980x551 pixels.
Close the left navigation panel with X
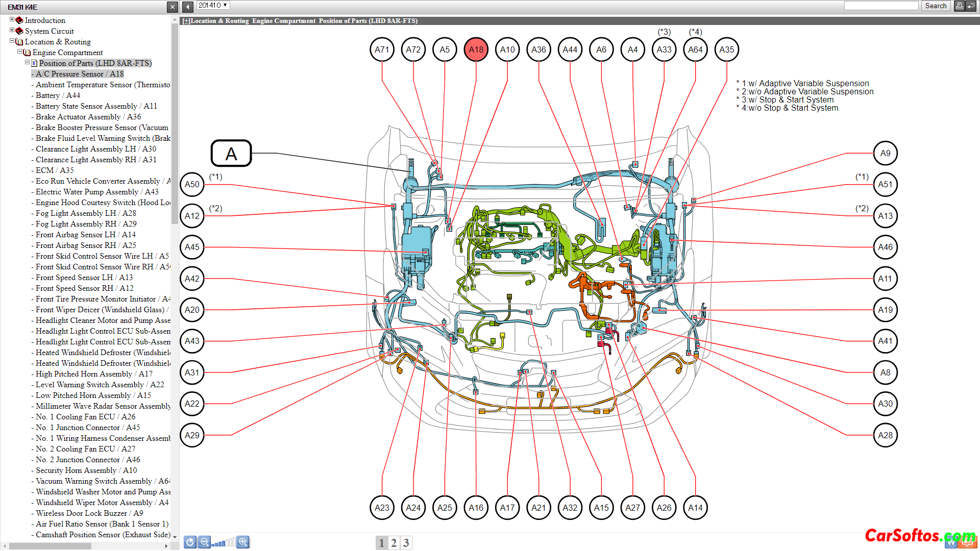(x=173, y=7)
